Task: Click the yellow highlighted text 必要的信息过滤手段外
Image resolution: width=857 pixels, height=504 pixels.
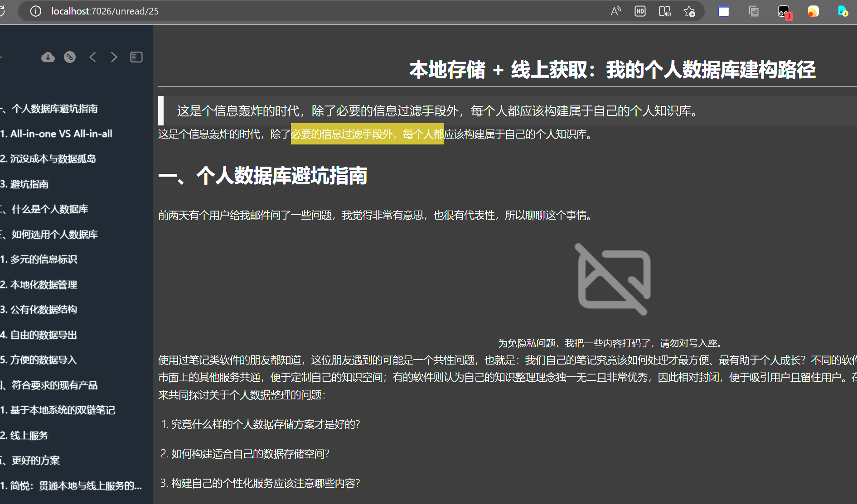Action: tap(367, 134)
